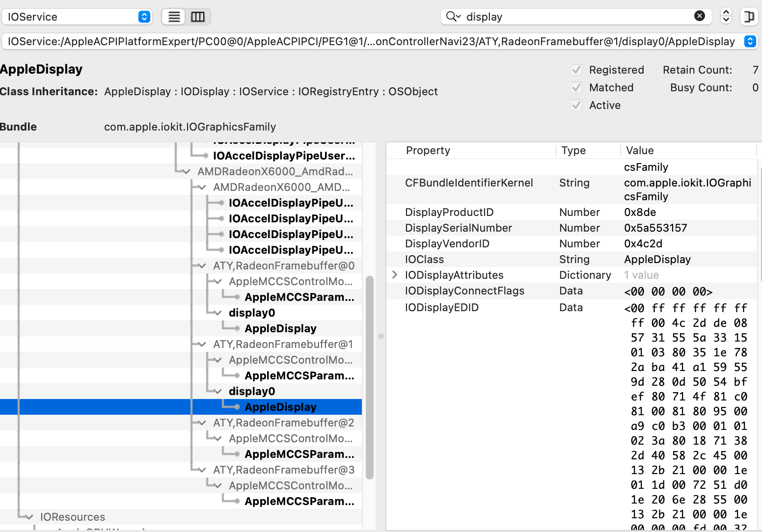The width and height of the screenshot is (762, 532).
Task: Collapse the ATY,RadeonFramebuffer@2 node
Action: point(202,423)
